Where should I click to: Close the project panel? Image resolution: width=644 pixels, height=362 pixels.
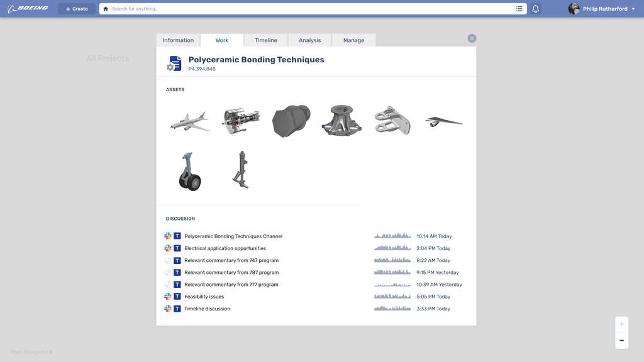(472, 38)
